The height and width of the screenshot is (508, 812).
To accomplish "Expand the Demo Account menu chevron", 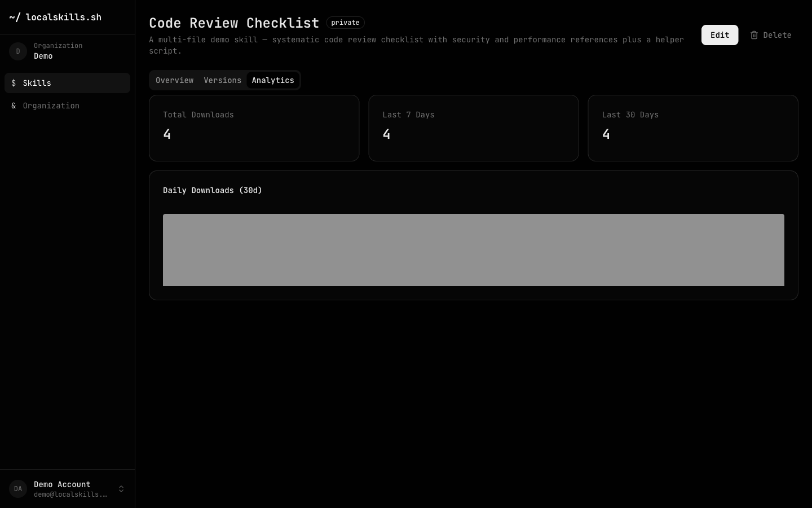I will pos(121,489).
